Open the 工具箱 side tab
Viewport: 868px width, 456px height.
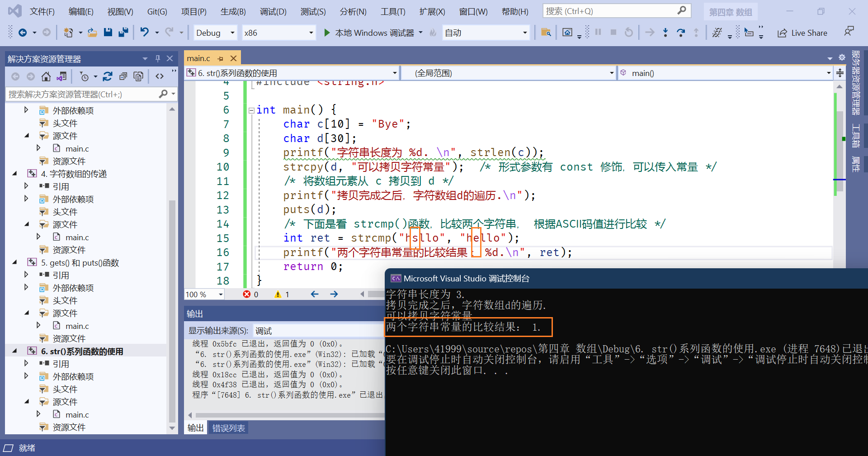click(x=856, y=136)
